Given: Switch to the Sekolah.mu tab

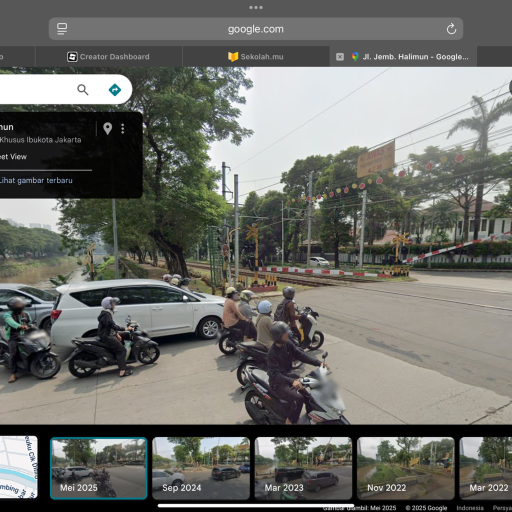Looking at the screenshot, I should click(256, 57).
